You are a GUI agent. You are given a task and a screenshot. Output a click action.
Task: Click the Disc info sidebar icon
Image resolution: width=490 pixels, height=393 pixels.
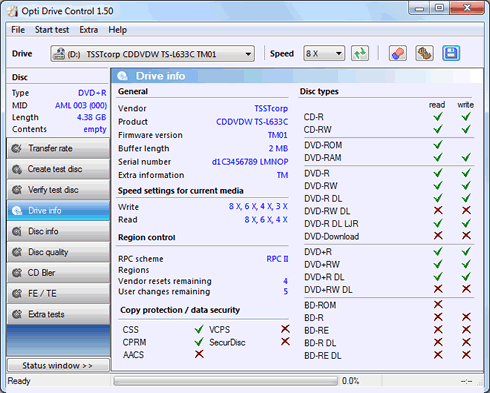tap(17, 231)
